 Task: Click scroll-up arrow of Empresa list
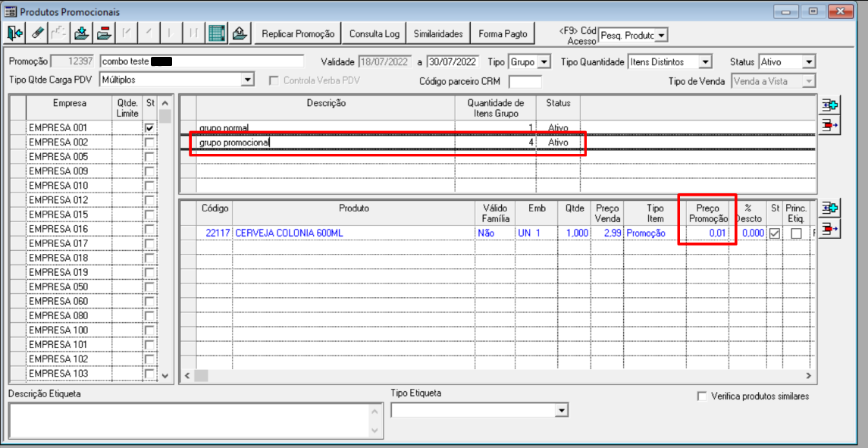[x=165, y=103]
